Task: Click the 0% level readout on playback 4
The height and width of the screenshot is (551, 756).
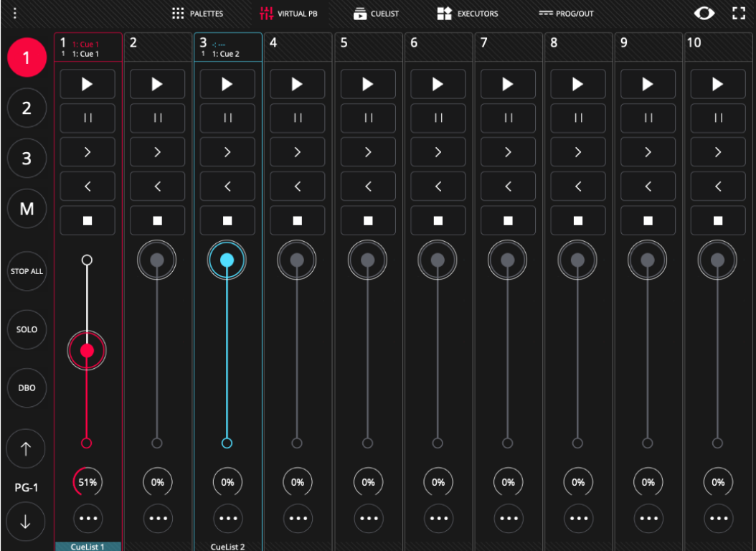Action: [x=298, y=482]
